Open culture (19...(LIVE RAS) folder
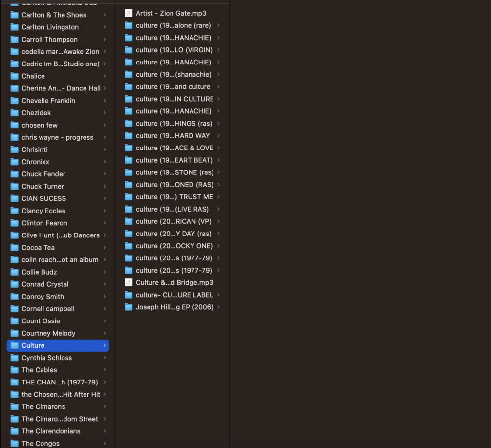The width and height of the screenshot is (491, 448). coord(172,209)
